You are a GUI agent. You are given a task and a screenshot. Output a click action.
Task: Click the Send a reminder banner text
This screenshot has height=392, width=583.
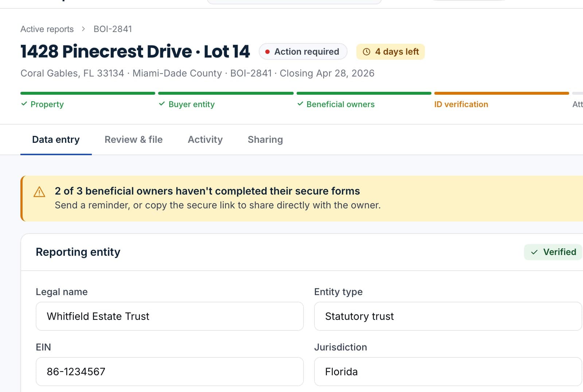218,205
